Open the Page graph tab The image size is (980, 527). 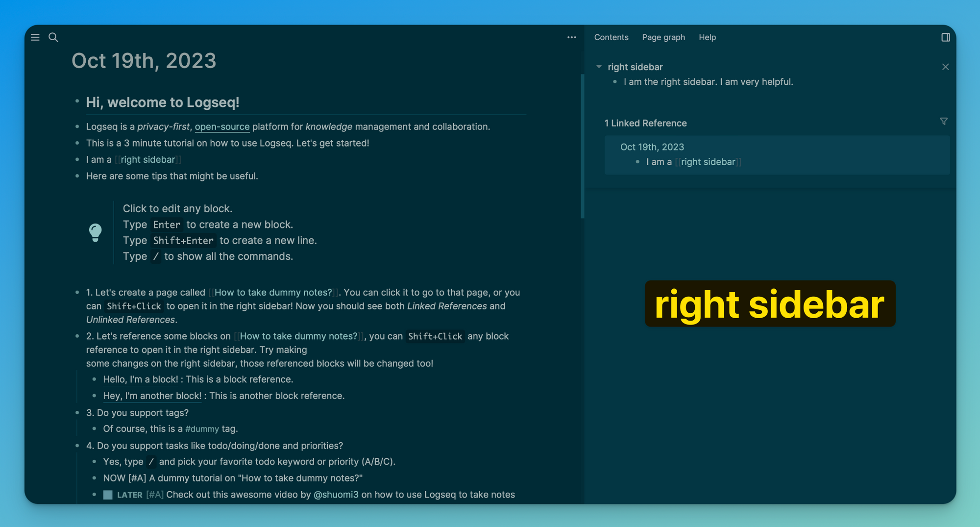(663, 37)
